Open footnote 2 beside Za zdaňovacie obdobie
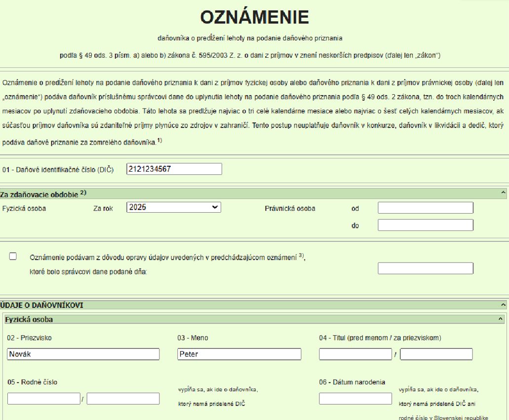This screenshot has width=509, height=420. click(83, 193)
